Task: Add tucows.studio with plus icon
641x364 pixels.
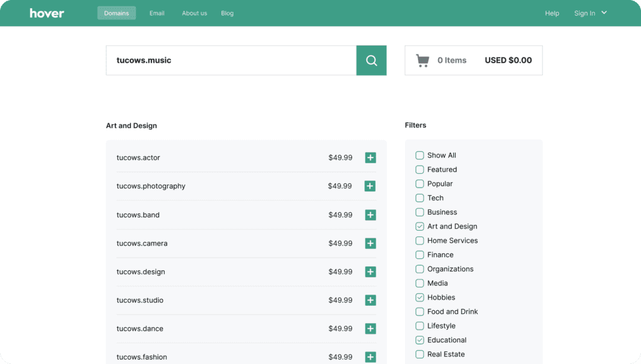Action: pyautogui.click(x=371, y=300)
